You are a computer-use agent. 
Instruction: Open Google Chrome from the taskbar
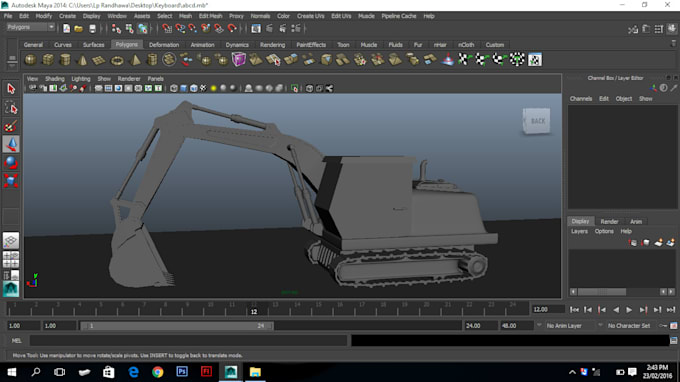coord(158,372)
